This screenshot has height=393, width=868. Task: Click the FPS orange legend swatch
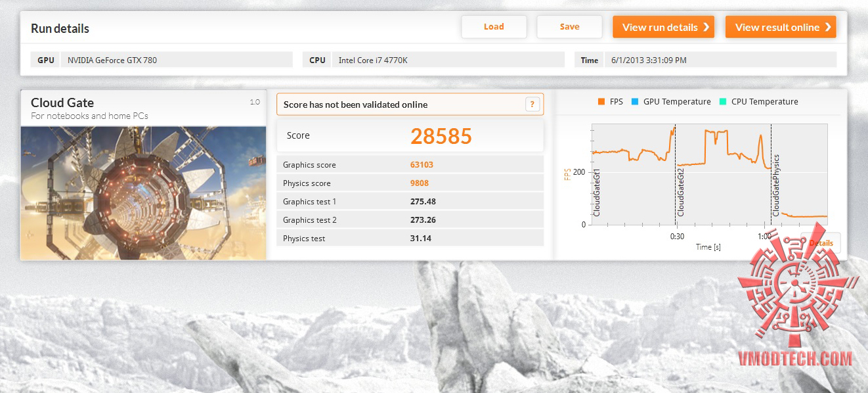(601, 102)
